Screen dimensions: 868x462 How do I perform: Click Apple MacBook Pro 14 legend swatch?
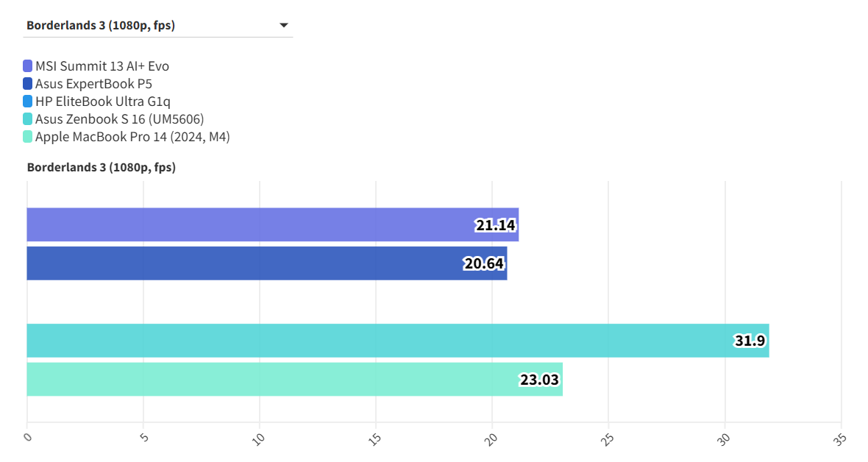[28, 137]
